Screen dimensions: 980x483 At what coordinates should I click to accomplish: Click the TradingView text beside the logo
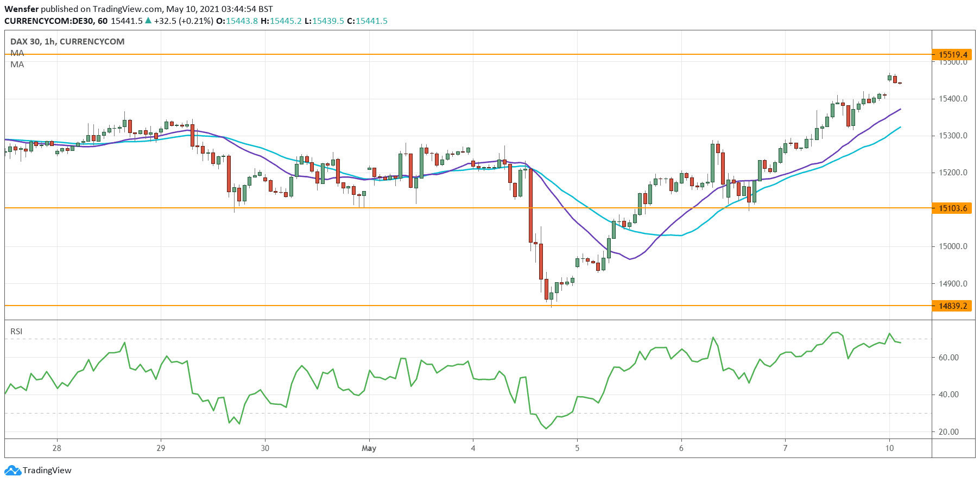click(47, 471)
